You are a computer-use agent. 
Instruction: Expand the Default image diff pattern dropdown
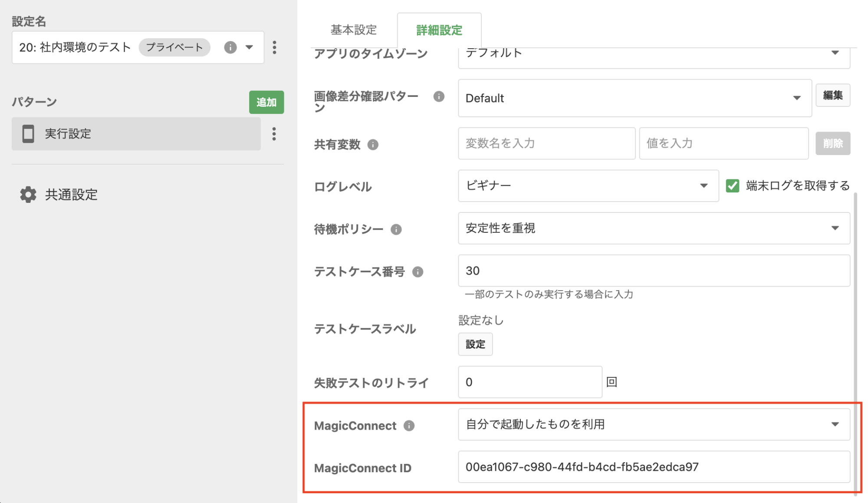coord(635,98)
